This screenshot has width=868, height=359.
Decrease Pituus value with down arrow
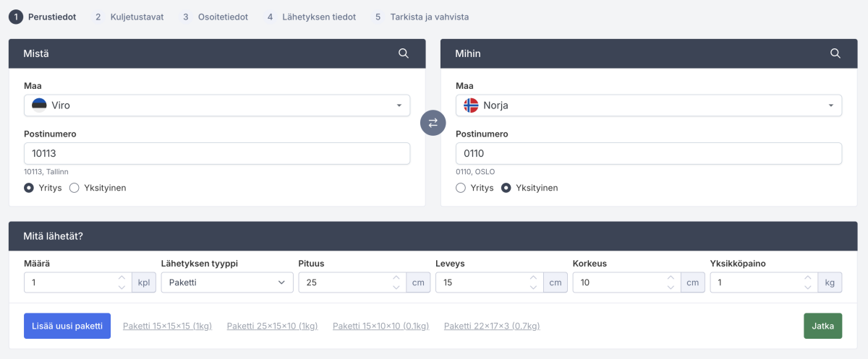tap(396, 287)
